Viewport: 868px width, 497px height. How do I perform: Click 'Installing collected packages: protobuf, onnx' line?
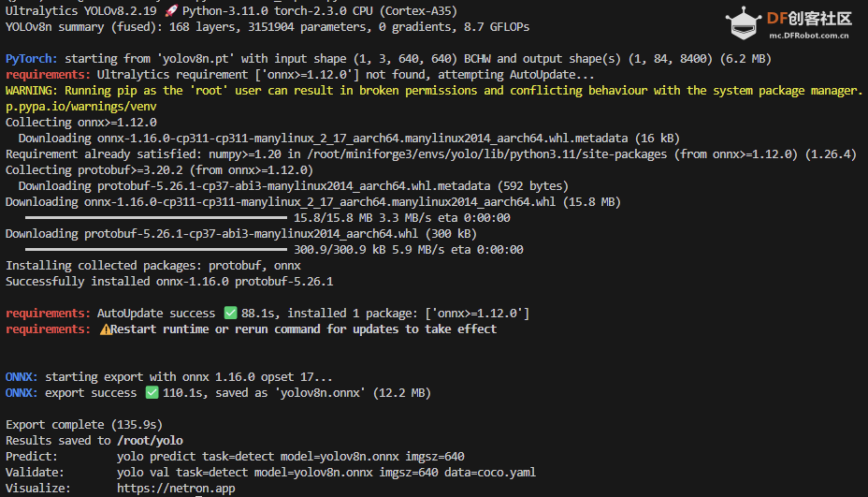(x=153, y=266)
